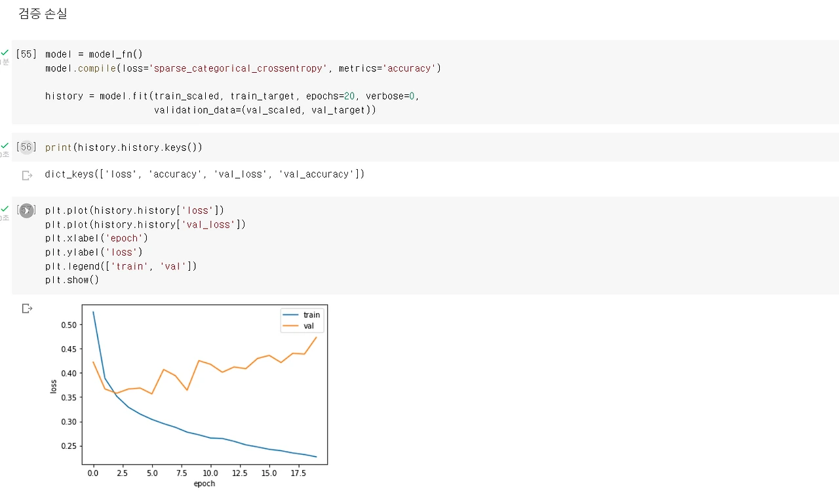The width and height of the screenshot is (839, 504).
Task: Place cursor on the plt.show() line
Action: pos(72,280)
